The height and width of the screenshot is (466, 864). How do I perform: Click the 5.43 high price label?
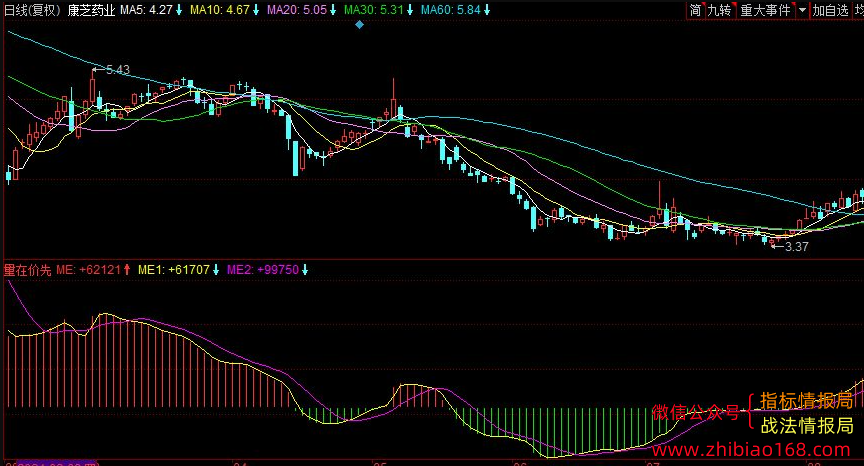tap(117, 69)
